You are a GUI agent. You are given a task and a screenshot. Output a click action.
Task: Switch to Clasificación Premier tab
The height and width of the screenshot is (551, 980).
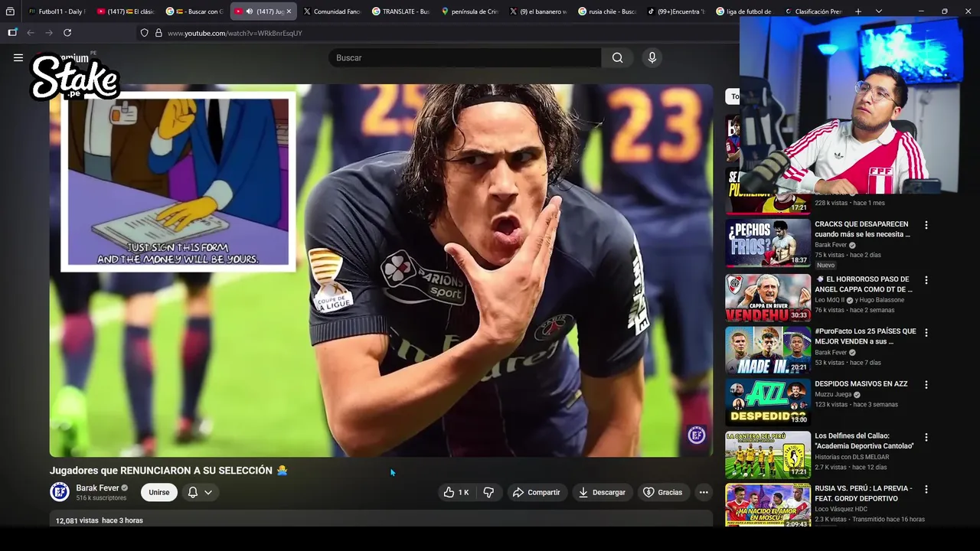click(x=813, y=11)
